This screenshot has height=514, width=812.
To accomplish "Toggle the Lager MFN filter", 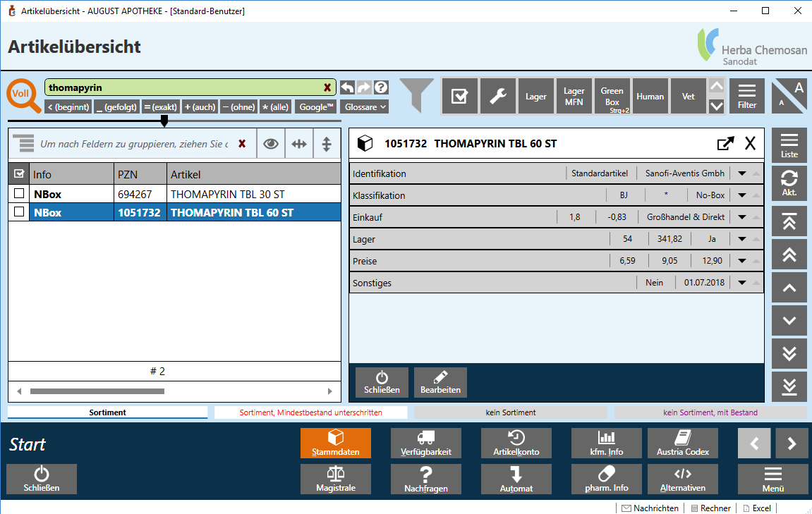I will 574,97.
